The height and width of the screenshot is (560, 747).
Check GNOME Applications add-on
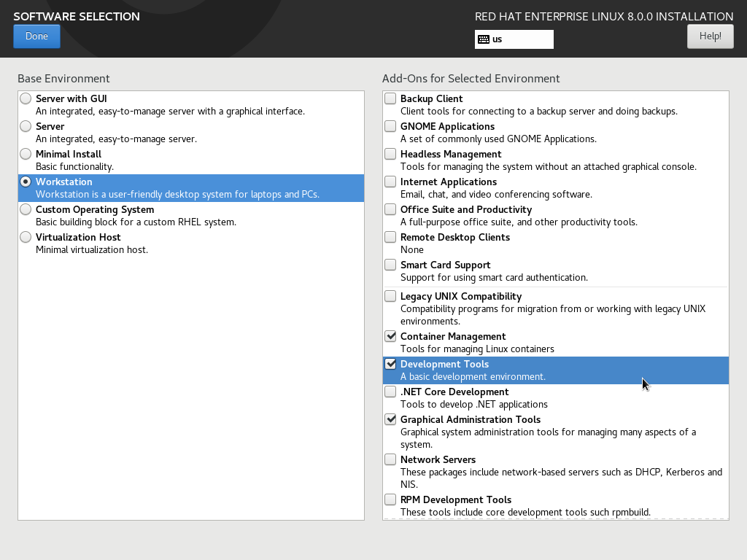(390, 125)
